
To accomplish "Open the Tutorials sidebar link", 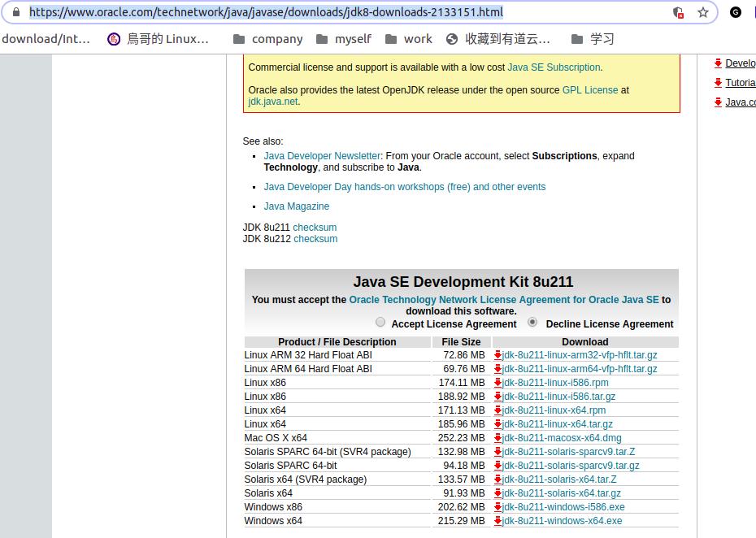I will click(x=741, y=83).
